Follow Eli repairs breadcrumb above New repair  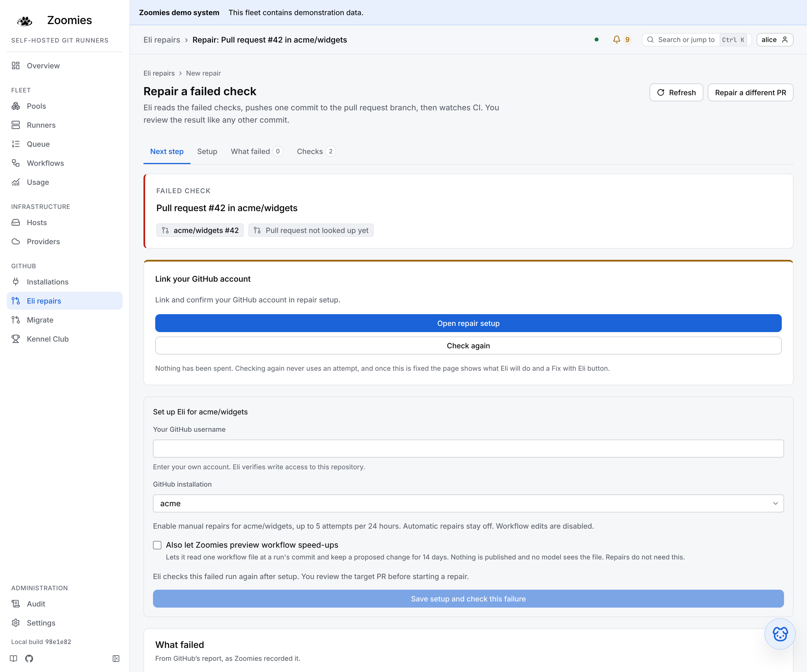[159, 73]
